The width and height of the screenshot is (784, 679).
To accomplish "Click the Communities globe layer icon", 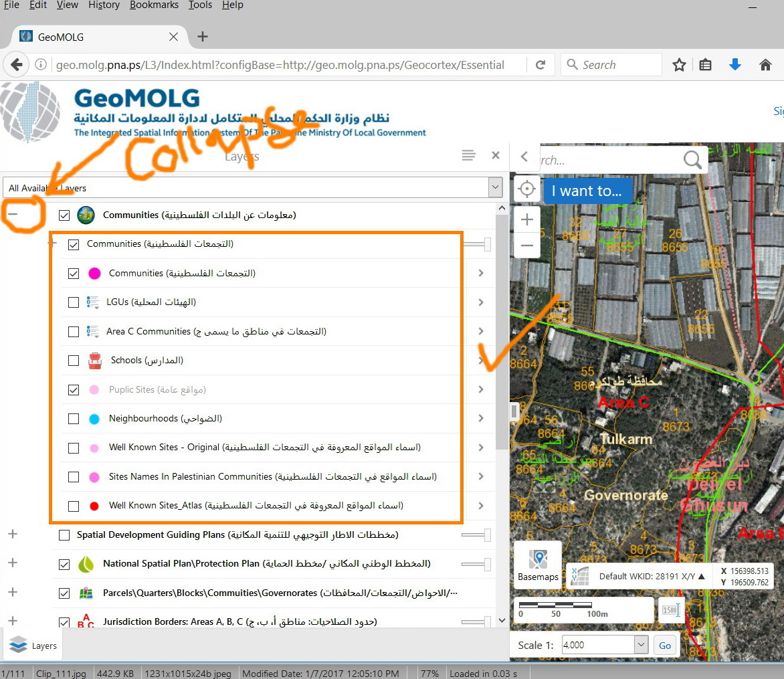I will tap(86, 215).
